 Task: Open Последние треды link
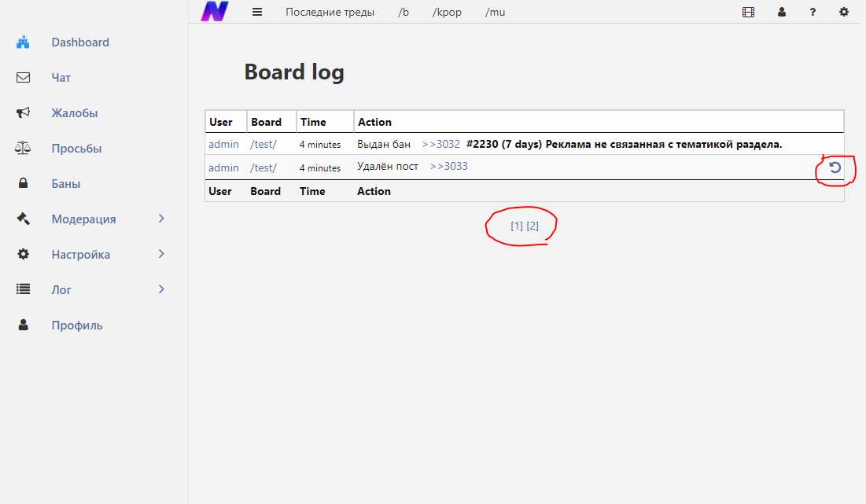330,13
